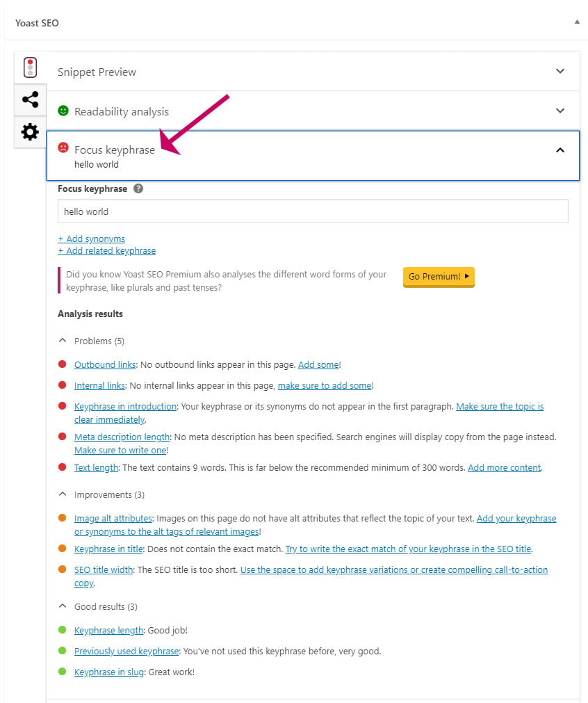Click the green Readability smiley icon
The image size is (588, 703).
(63, 111)
